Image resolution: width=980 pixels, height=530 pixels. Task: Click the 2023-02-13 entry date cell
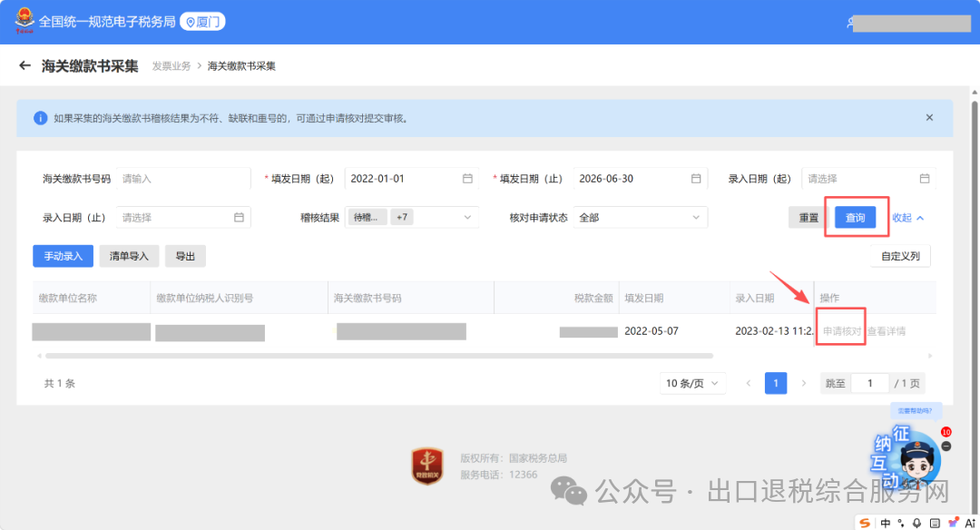pyautogui.click(x=774, y=331)
